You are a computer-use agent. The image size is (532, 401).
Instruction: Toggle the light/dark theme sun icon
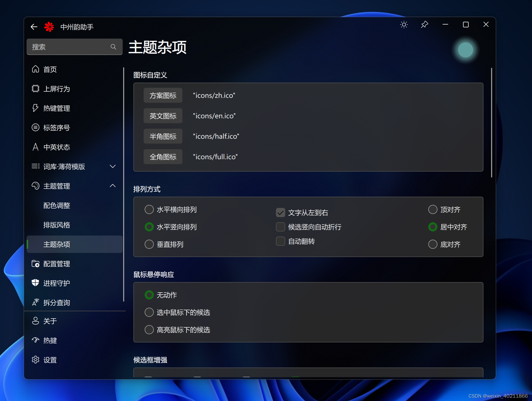(x=404, y=25)
